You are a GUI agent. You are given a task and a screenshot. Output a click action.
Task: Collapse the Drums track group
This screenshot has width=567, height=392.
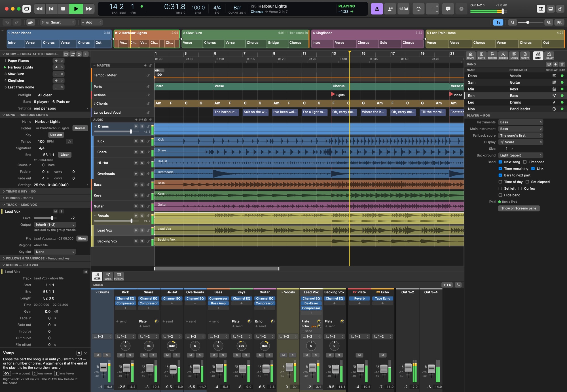(x=96, y=126)
